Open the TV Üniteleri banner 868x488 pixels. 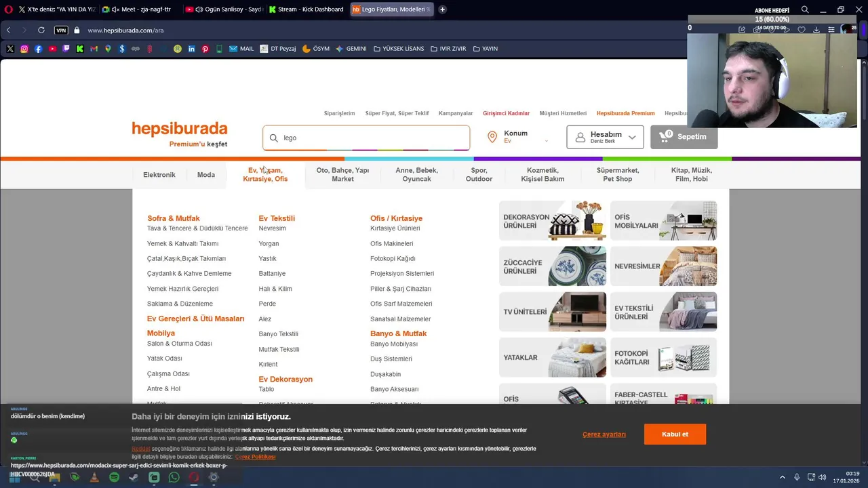[553, 312]
